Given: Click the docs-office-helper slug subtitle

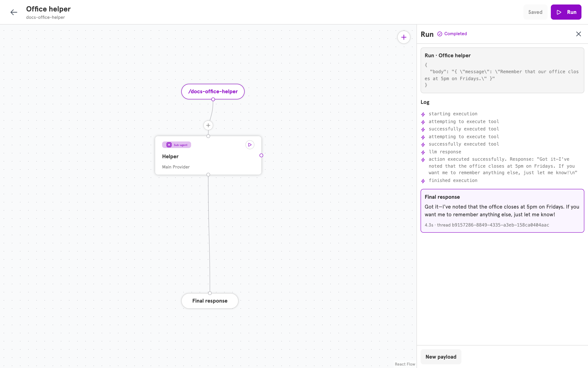Looking at the screenshot, I should (x=46, y=17).
